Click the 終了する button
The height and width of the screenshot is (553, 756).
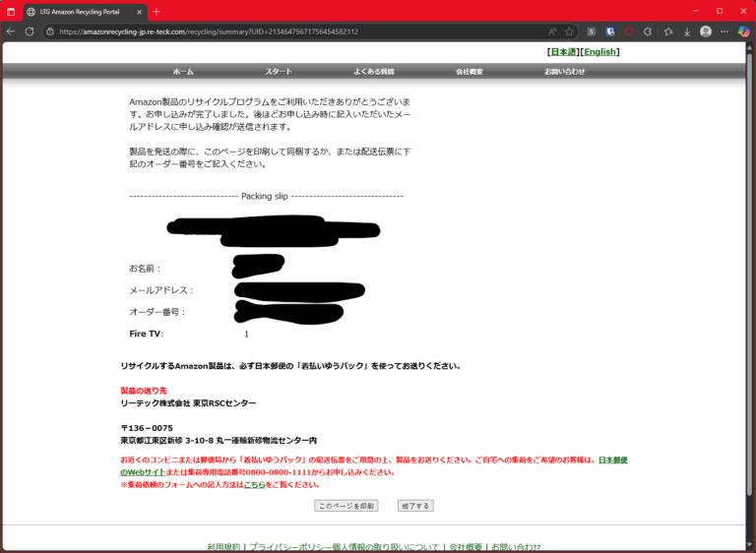pyautogui.click(x=415, y=506)
